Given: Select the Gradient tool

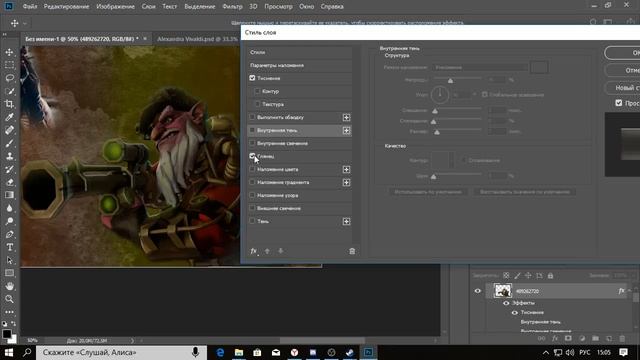Looking at the screenshot, I should 9,195.
